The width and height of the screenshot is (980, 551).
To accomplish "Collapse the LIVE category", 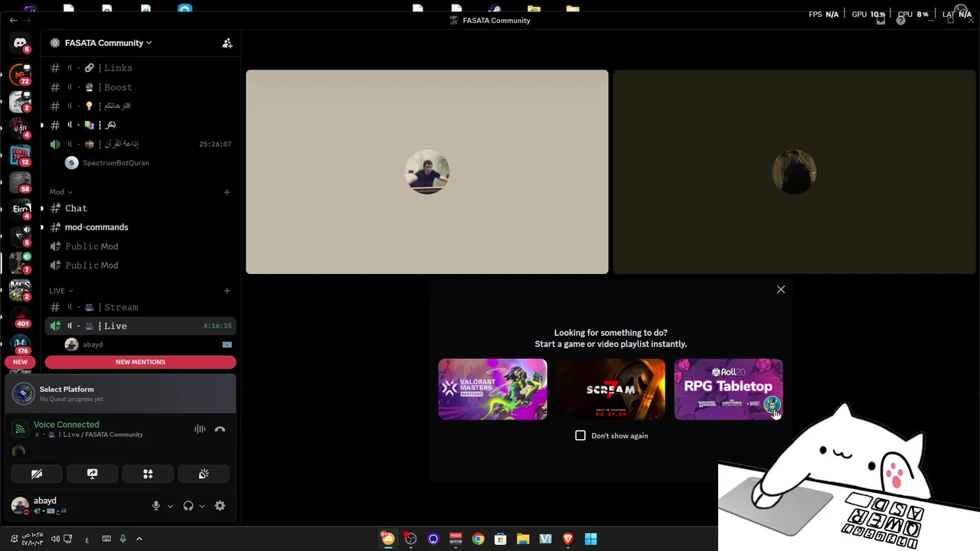I will (61, 291).
